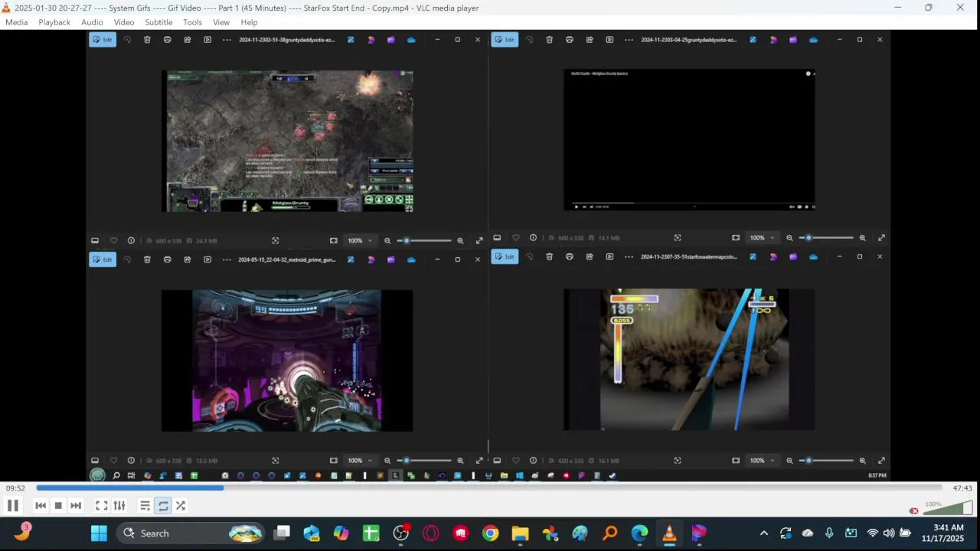Screen dimensions: 980x551
Task: Unmute audio via VLC speaker icon
Action: [x=914, y=510]
